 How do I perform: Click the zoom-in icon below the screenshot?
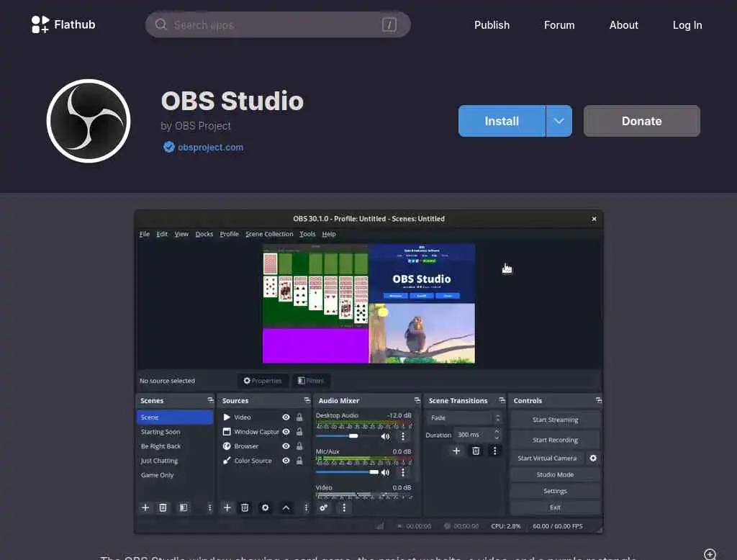point(710,554)
